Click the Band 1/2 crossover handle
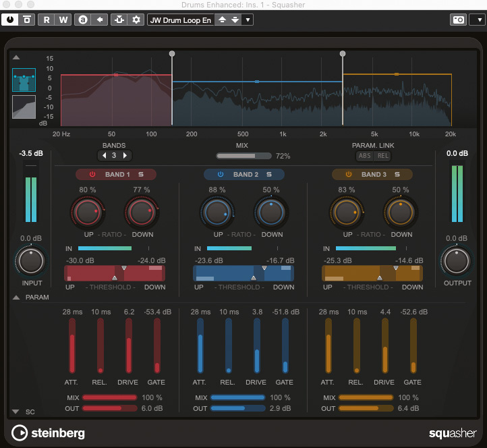This screenshot has height=448, width=487. [172, 54]
